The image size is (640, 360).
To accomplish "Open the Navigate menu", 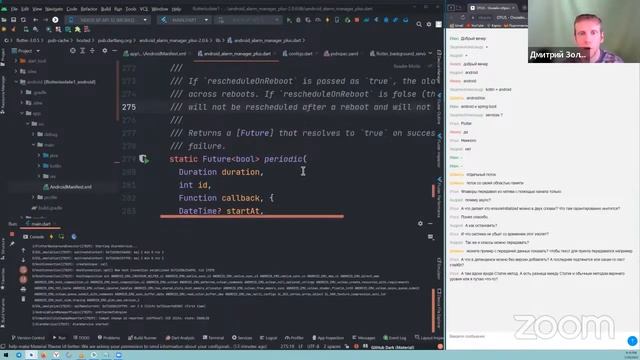I will coord(54,9).
